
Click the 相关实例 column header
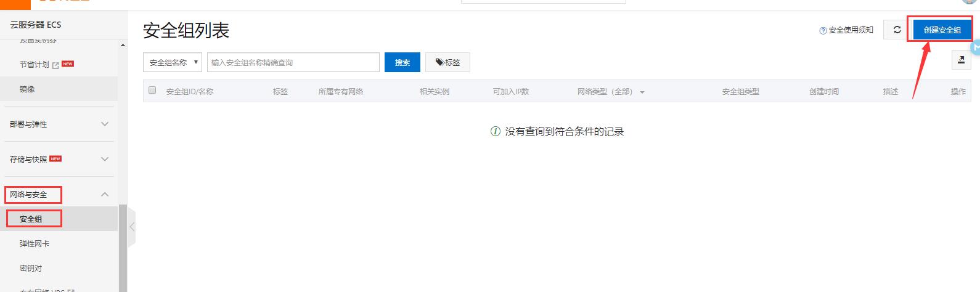435,92
